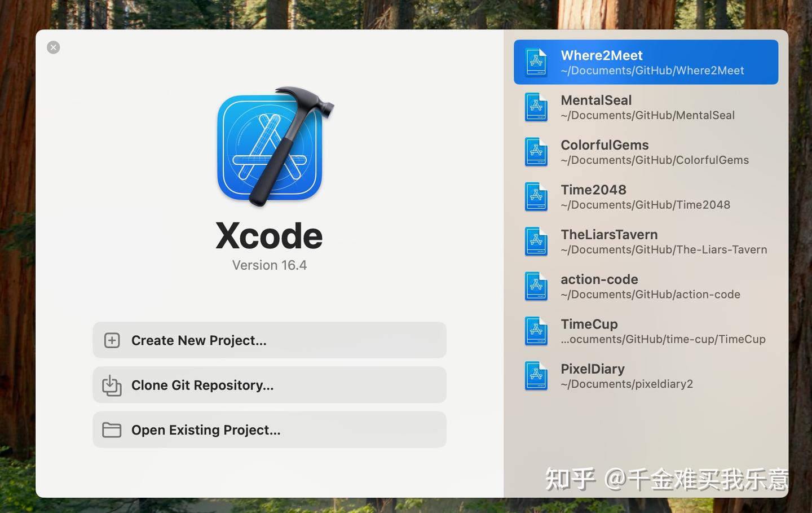Click the download icon beside Clone Git Repository

(x=112, y=385)
